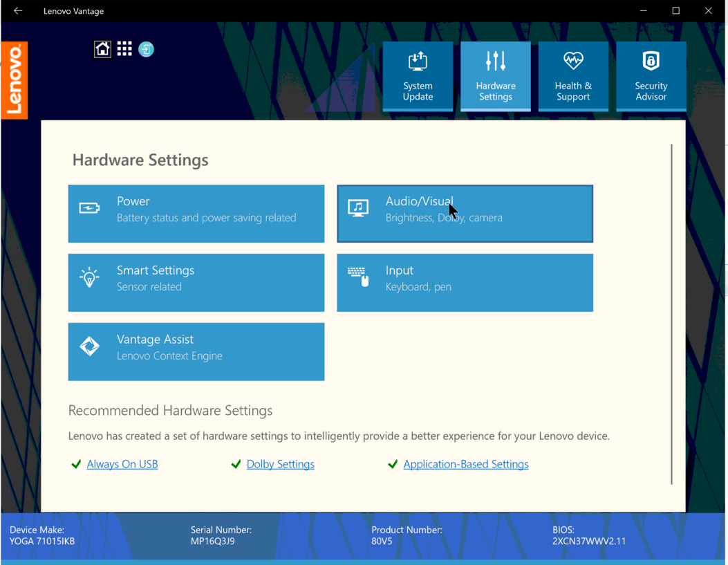Click the shield lock icon on Security Advisor
This screenshot has height=565, width=728.
tap(651, 61)
